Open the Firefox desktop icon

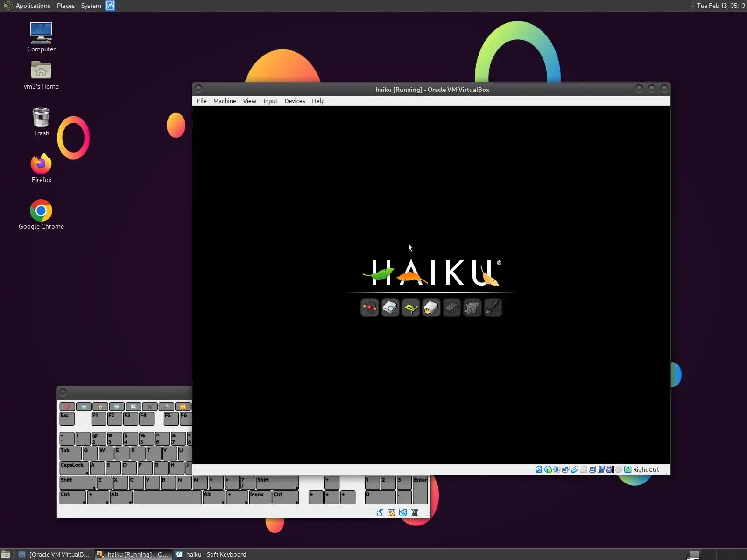pos(41,168)
